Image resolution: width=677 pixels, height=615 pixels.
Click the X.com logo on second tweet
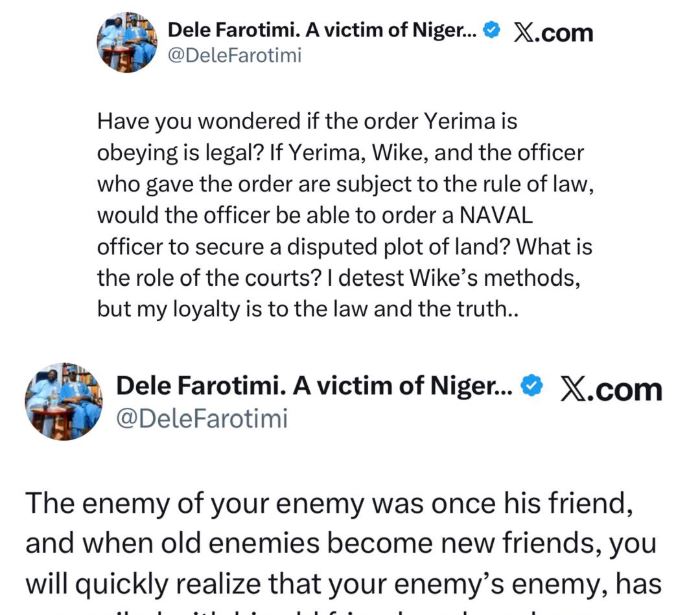point(610,389)
